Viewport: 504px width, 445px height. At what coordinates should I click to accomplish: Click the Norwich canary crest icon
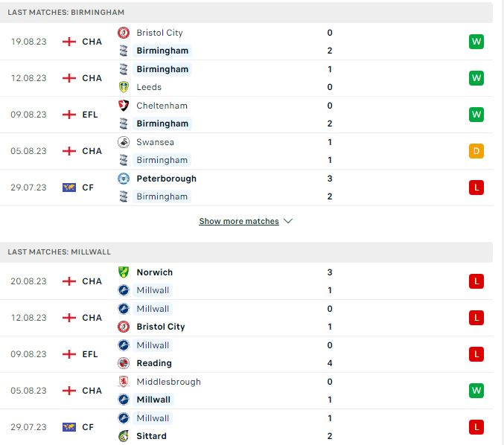tap(124, 272)
